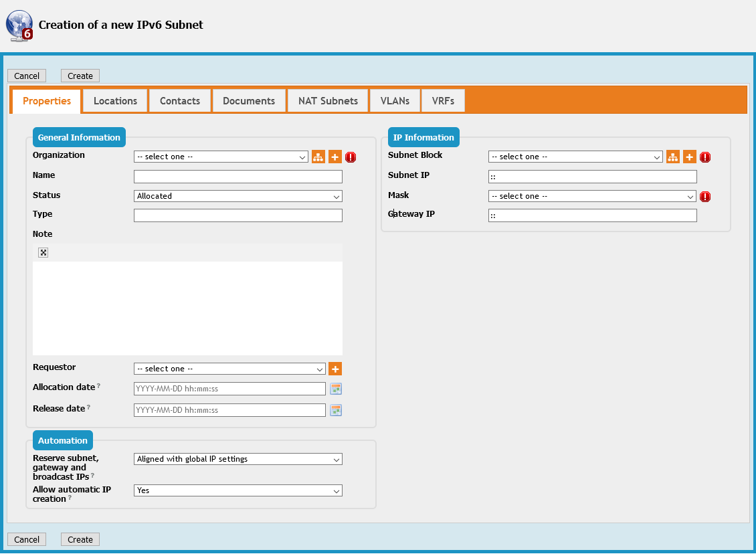The image size is (756, 556).
Task: Expand the Status dropdown showing Allocated
Action: (x=238, y=196)
